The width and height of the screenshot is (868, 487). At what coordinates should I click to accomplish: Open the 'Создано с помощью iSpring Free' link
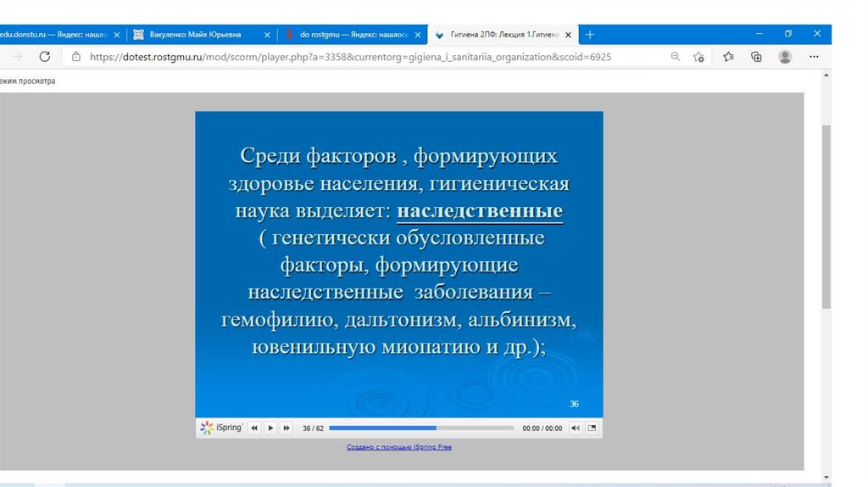(399, 447)
